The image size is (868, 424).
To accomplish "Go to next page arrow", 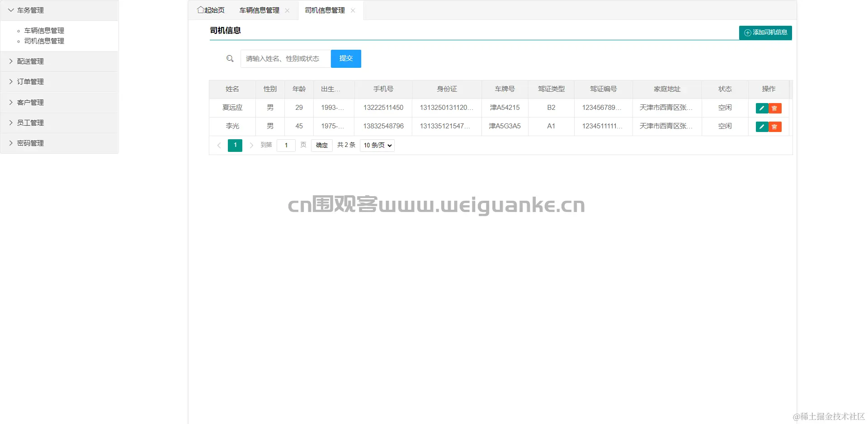I will point(251,145).
